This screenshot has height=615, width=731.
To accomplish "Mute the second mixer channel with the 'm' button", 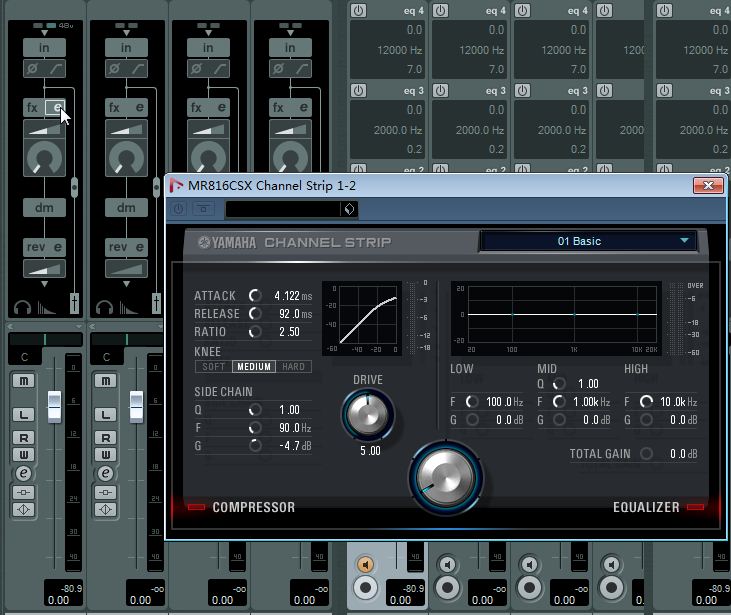I will (105, 381).
